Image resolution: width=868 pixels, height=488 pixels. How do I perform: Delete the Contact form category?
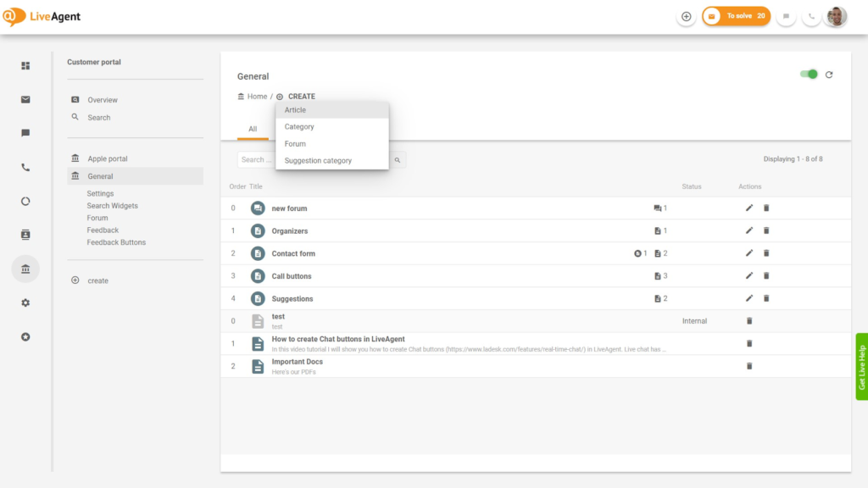coord(766,253)
